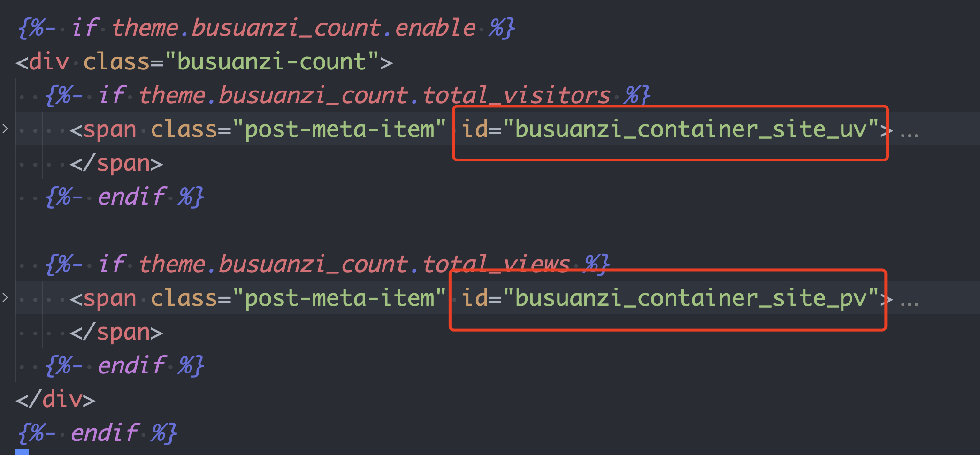Click post-meta-item class in the uv span
This screenshot has height=455, width=980.
(340, 129)
